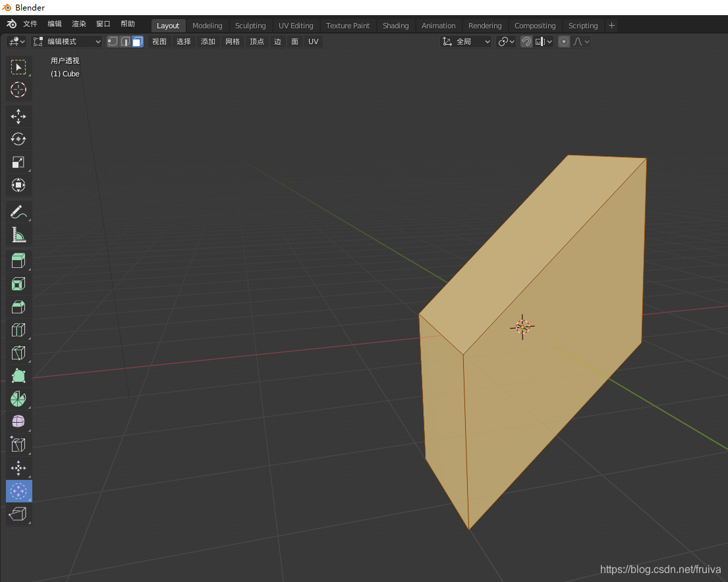Switch to the Shading tab
Screen dimensions: 728x582
[x=395, y=26]
